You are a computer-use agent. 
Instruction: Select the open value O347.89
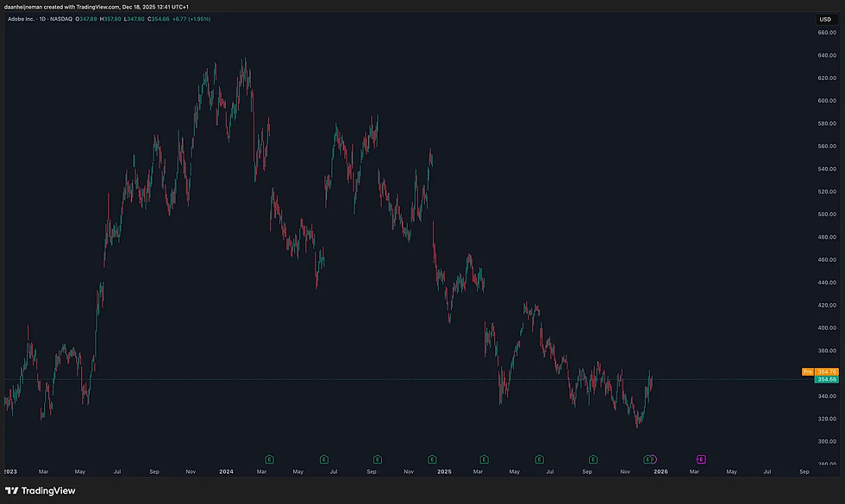tap(86, 19)
